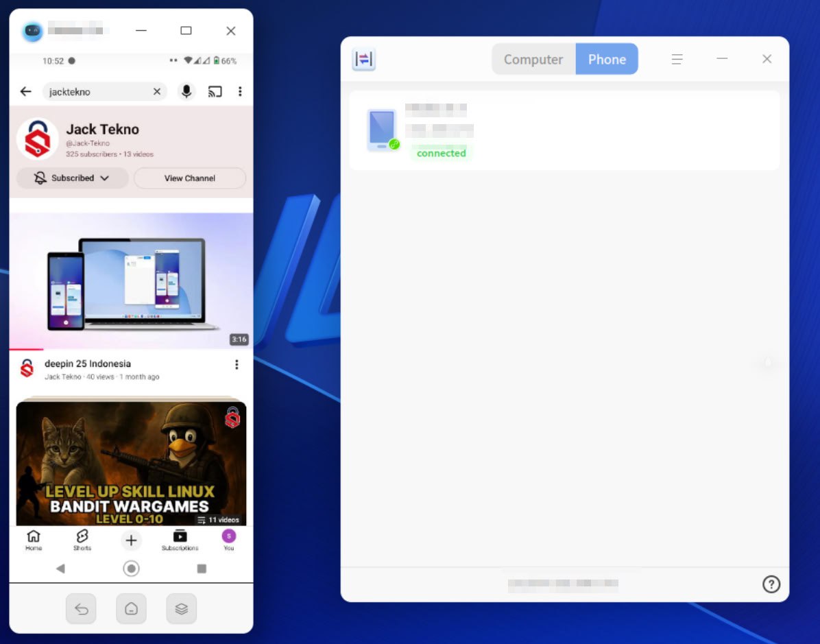The height and width of the screenshot is (644, 820).
Task: Open the Shorts tab
Action: pos(82,540)
